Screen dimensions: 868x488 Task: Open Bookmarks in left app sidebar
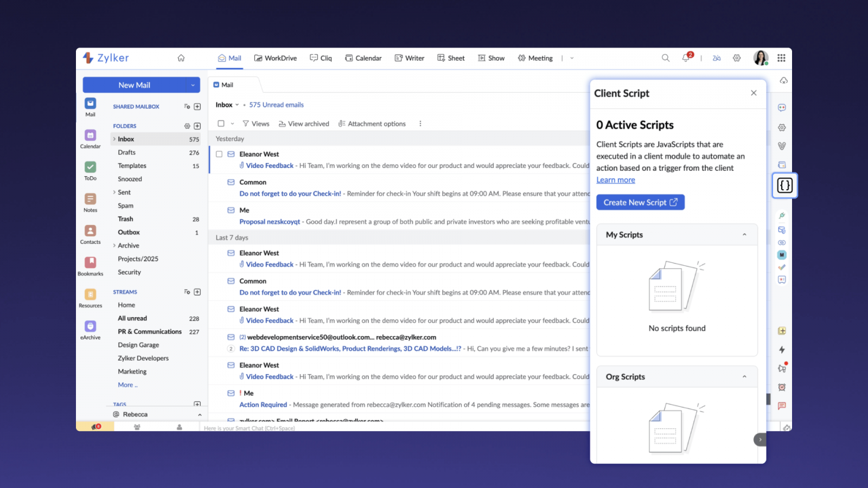(90, 266)
